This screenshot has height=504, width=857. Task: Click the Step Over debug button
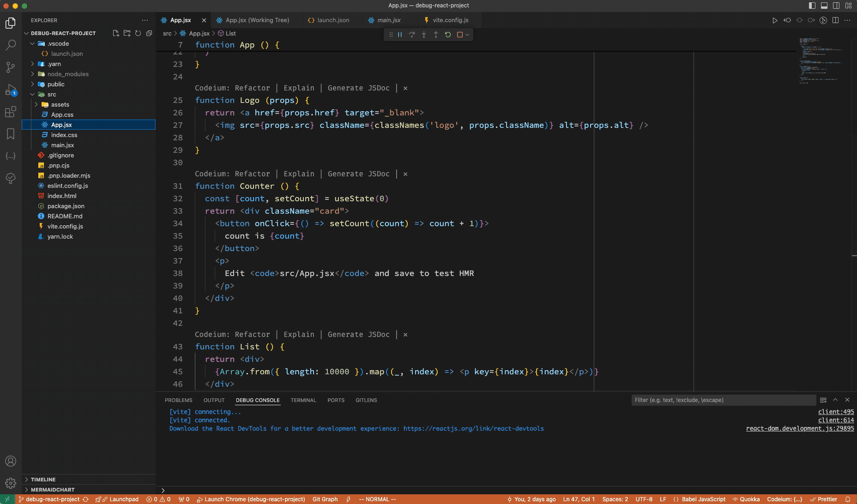[x=412, y=35]
